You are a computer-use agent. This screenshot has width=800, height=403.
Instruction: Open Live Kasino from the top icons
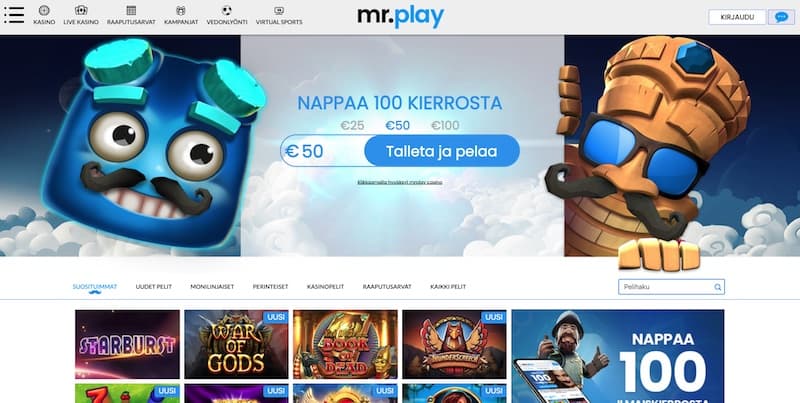[81, 10]
